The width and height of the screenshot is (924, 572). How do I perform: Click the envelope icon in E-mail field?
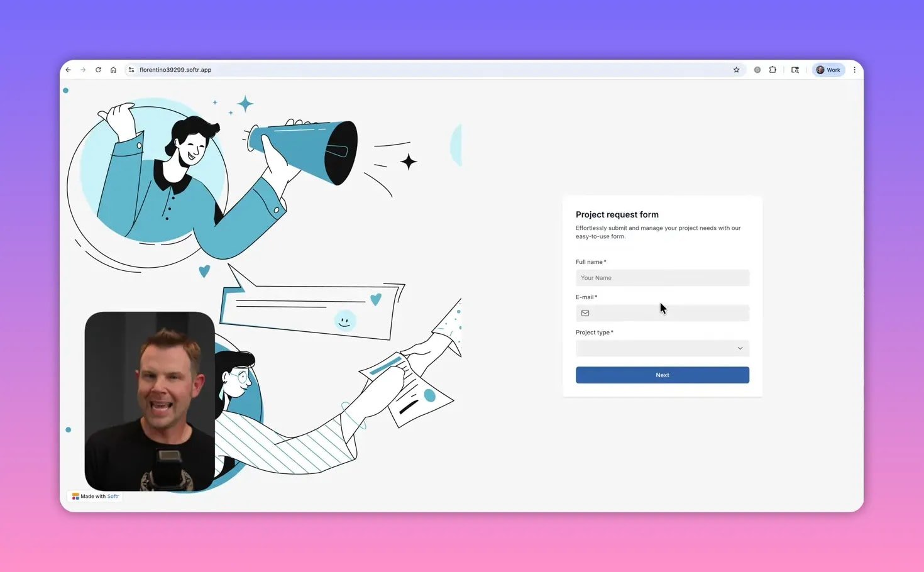point(585,313)
